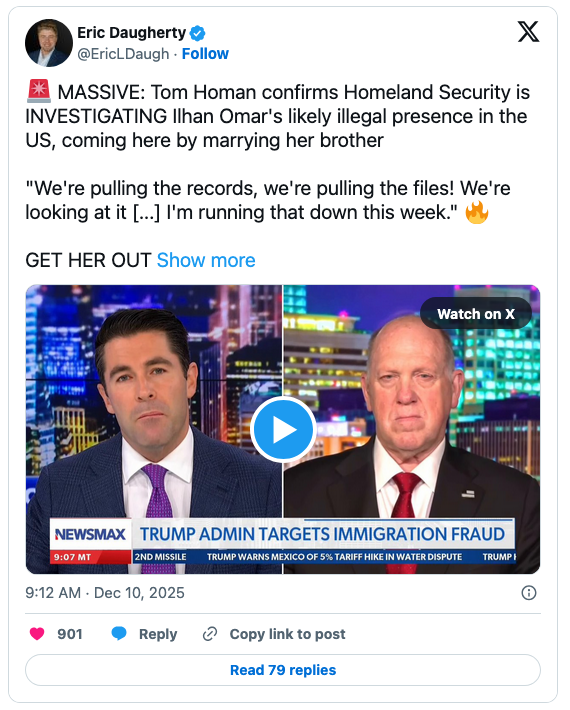
Task: Click the @EricLDaugh handle
Action: click(123, 54)
